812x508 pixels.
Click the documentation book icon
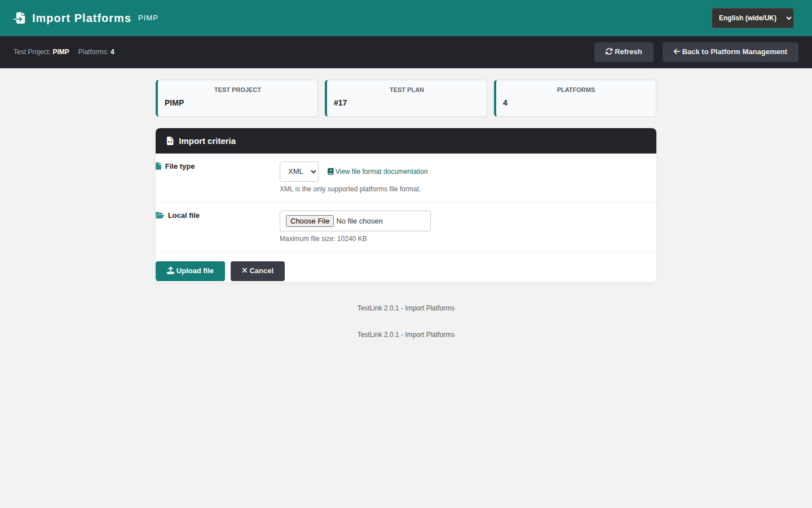coord(330,172)
